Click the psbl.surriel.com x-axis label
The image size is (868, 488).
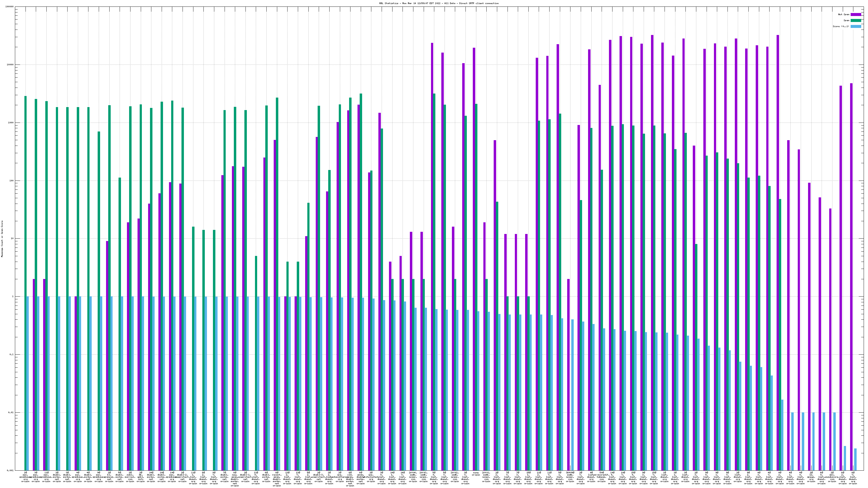pyautogui.click(x=130, y=477)
